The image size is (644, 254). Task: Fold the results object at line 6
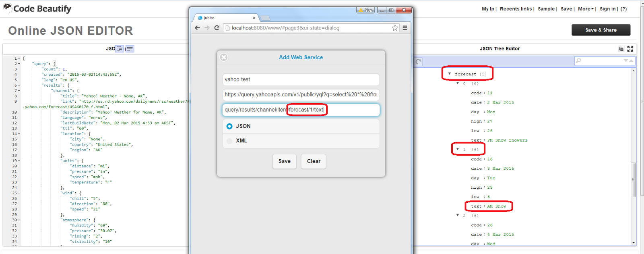pos(19,85)
